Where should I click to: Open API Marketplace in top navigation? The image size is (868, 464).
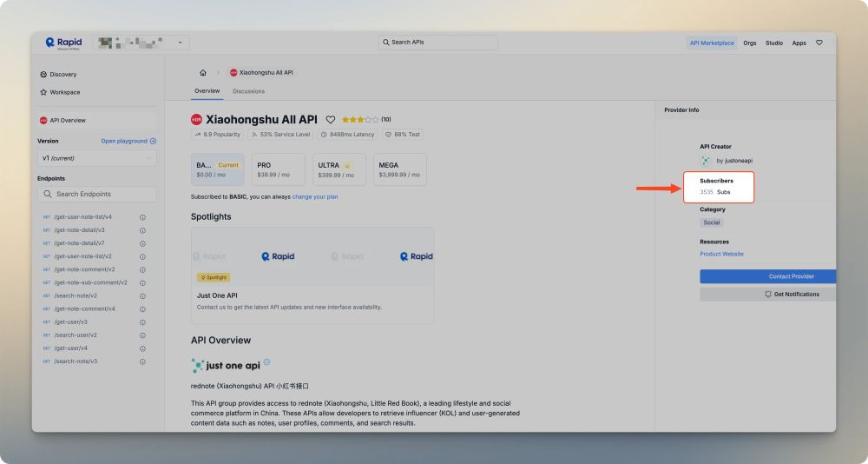[x=712, y=43]
